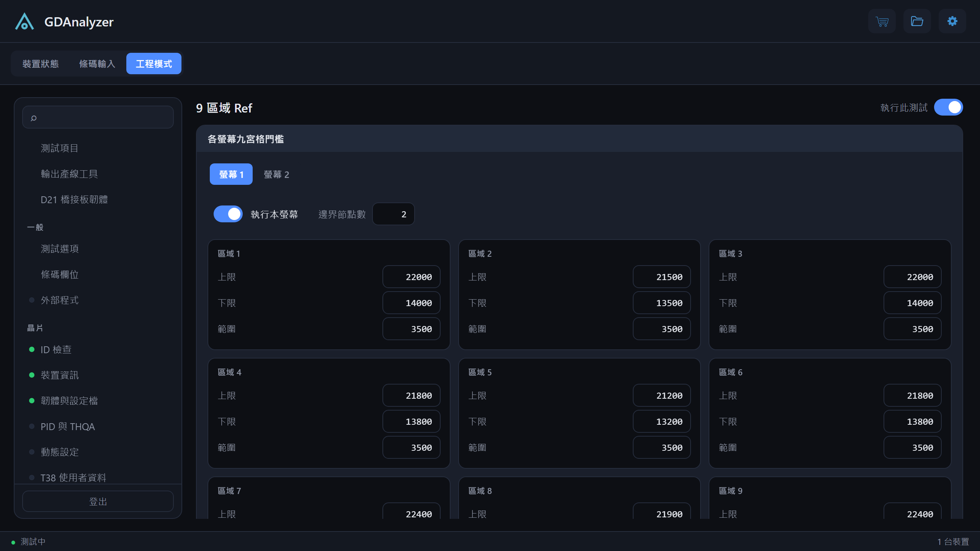Image resolution: width=980 pixels, height=551 pixels.
Task: Open ID 檢查 sidebar item
Action: [98, 349]
